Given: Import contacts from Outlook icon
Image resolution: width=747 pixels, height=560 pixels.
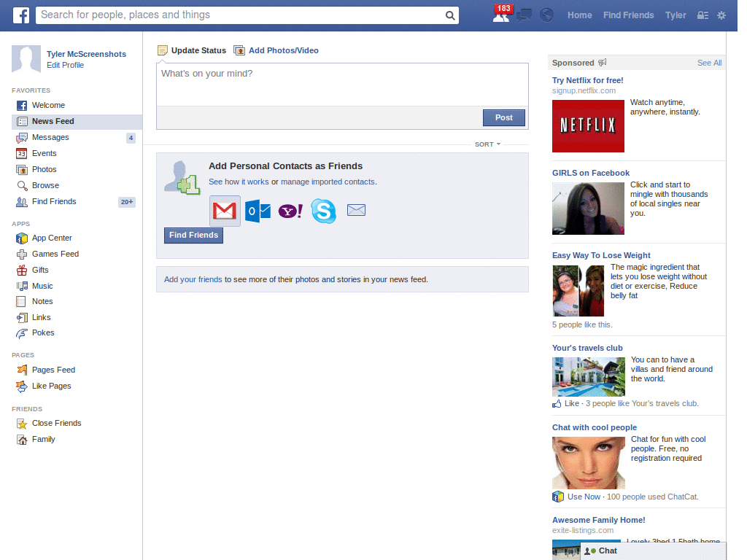Looking at the screenshot, I should (258, 211).
